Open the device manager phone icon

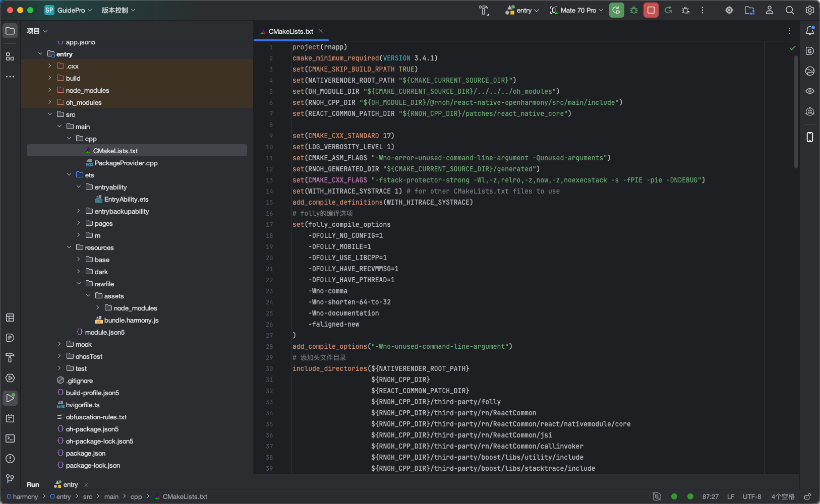point(810,137)
